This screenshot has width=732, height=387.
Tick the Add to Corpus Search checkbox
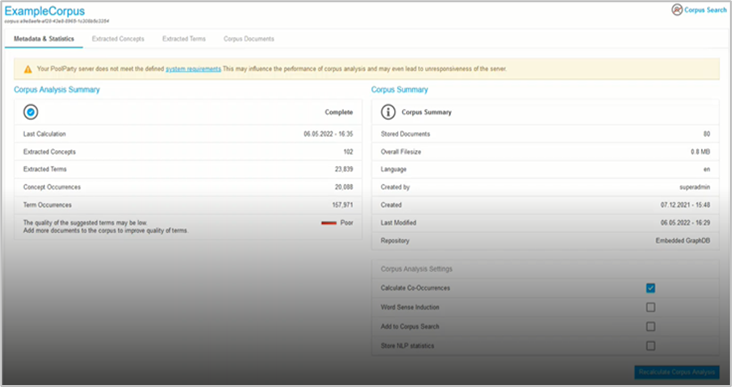click(650, 326)
